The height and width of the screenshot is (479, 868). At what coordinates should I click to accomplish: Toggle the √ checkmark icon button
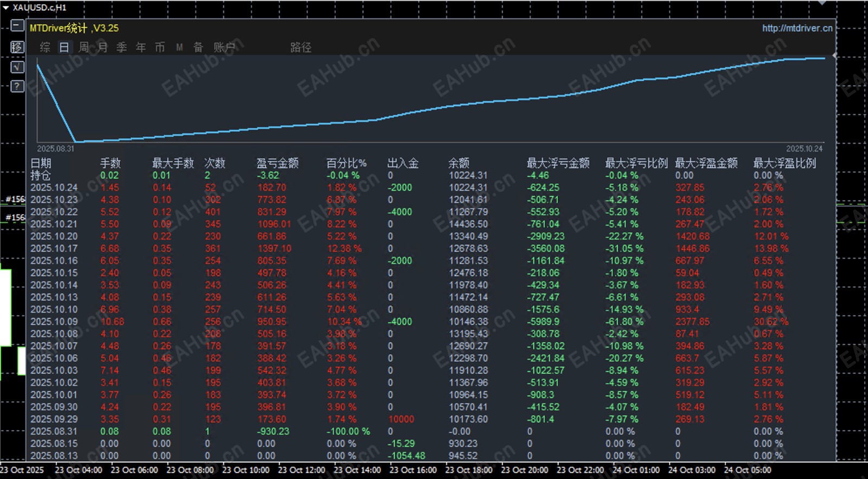pyautogui.click(x=17, y=67)
